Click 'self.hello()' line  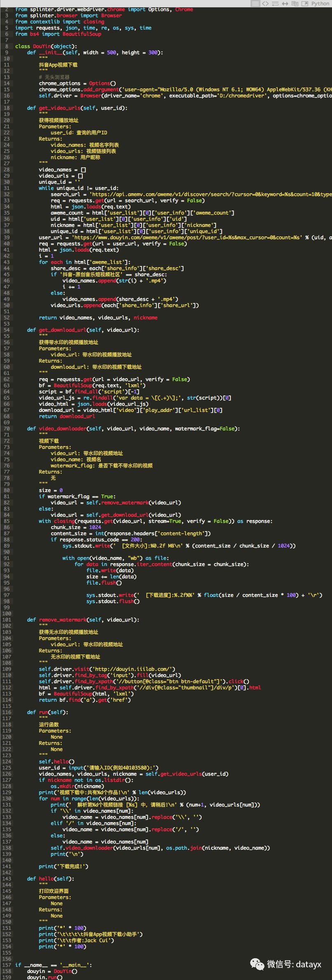click(57, 762)
